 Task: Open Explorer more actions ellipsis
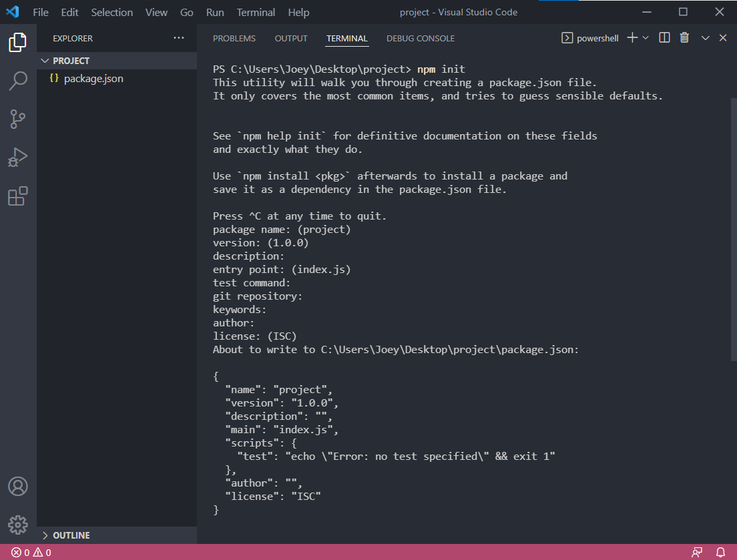coord(179,38)
